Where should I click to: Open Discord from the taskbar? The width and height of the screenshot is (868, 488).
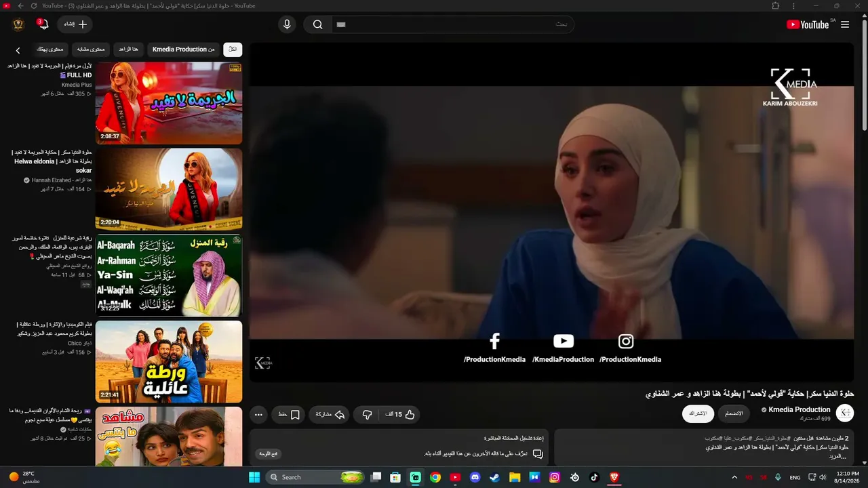pyautogui.click(x=475, y=477)
